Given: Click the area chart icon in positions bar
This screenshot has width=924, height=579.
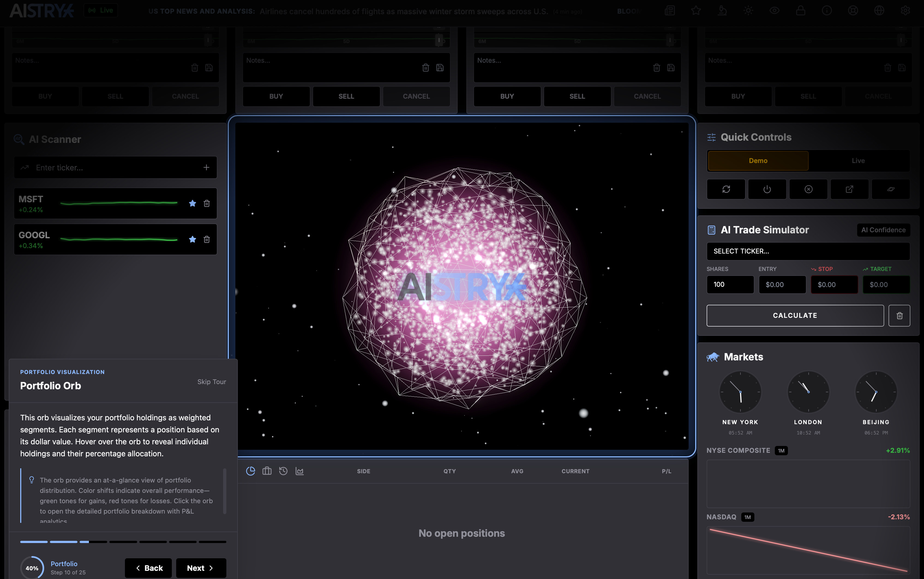Looking at the screenshot, I should (299, 471).
